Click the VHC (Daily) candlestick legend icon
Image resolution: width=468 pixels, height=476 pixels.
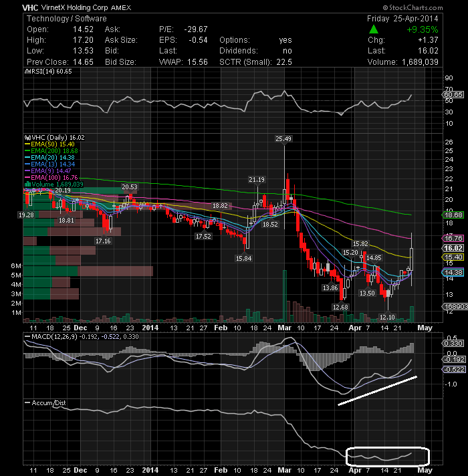click(27, 138)
